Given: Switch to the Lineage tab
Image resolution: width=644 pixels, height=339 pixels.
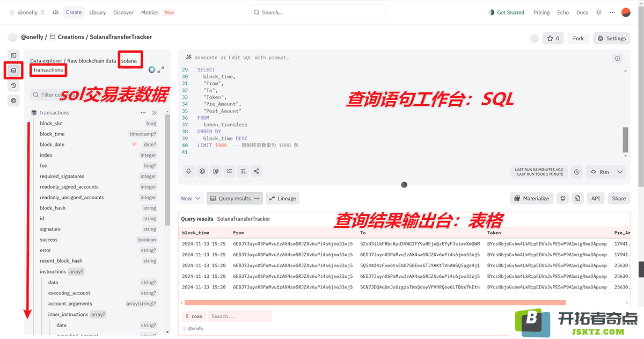Looking at the screenshot, I should [x=282, y=198].
